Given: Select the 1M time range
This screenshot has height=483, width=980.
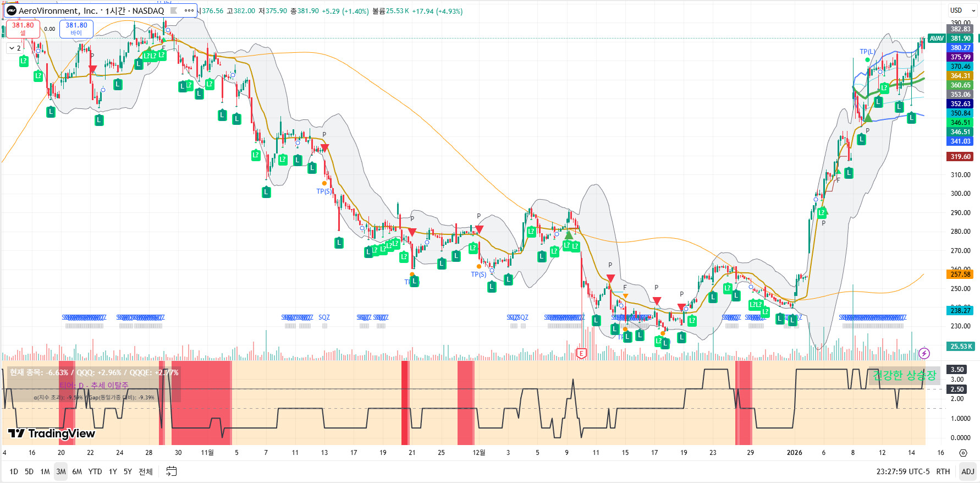Looking at the screenshot, I should [45, 471].
